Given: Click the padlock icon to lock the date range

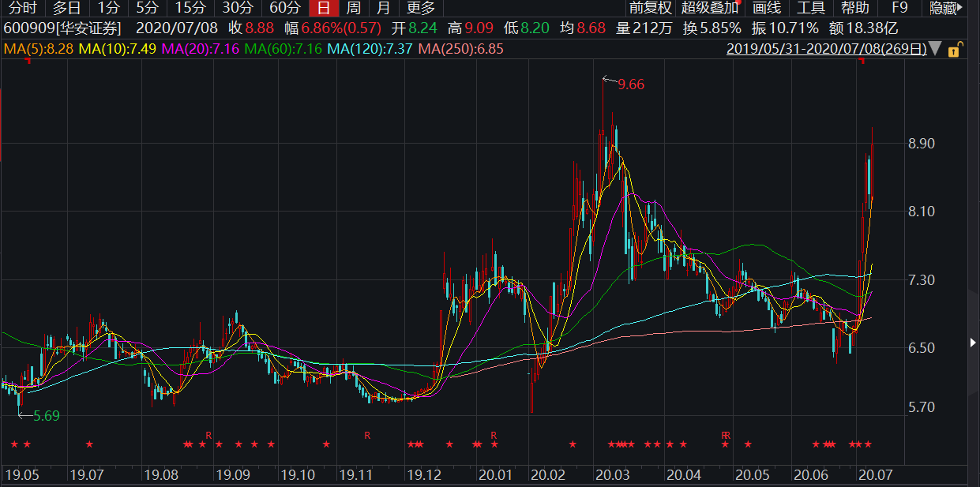Looking at the screenshot, I should (x=953, y=50).
